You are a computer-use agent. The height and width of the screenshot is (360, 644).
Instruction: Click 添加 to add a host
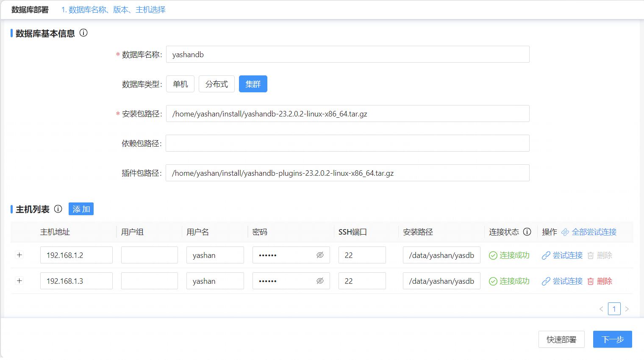81,209
